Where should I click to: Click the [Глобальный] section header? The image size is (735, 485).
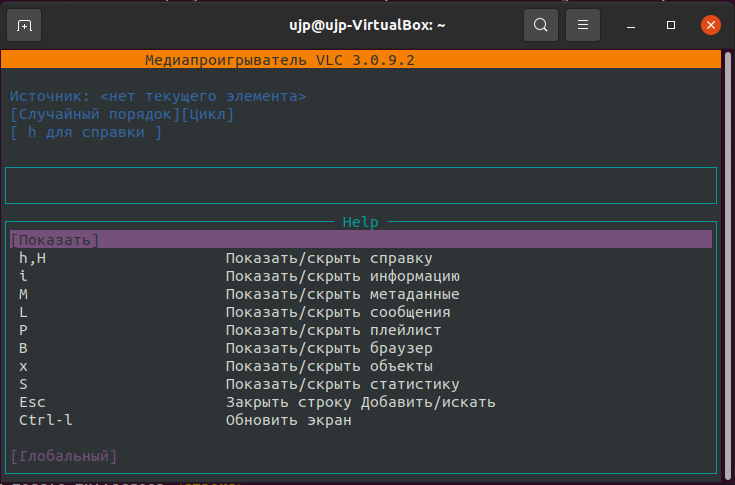tap(64, 456)
